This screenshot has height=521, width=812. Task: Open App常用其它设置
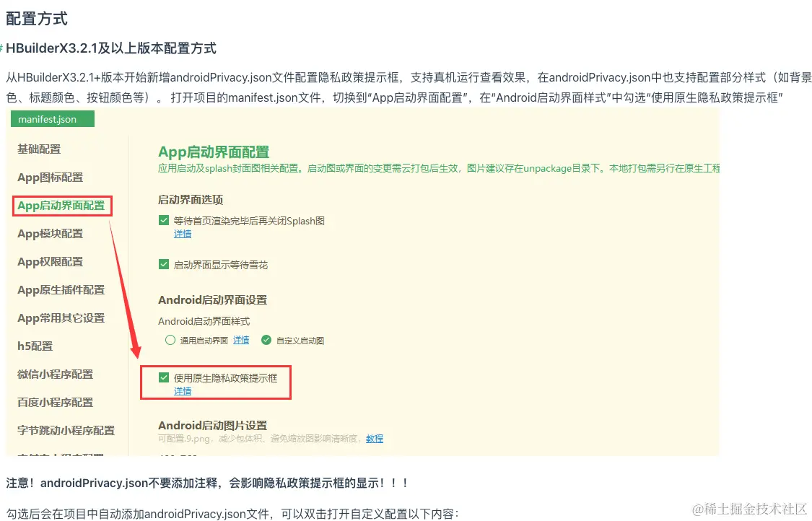tap(61, 318)
